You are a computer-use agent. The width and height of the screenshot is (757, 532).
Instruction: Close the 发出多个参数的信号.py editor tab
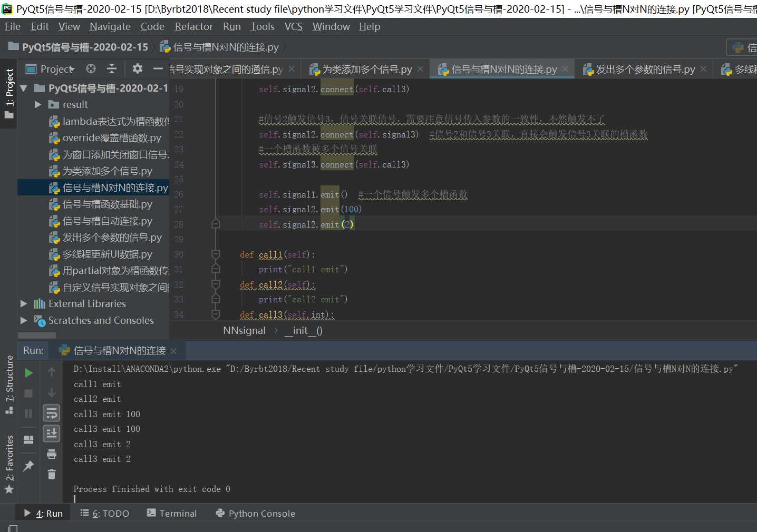coord(703,69)
